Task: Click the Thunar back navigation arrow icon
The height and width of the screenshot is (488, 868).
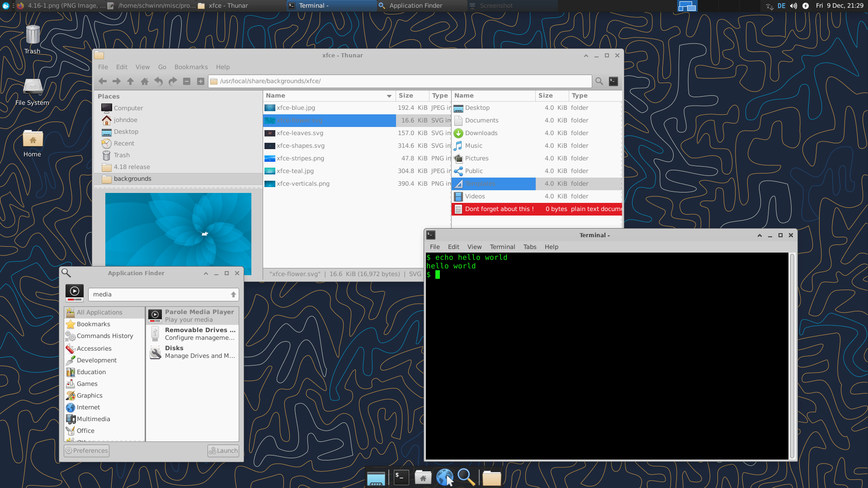Action: (103, 81)
